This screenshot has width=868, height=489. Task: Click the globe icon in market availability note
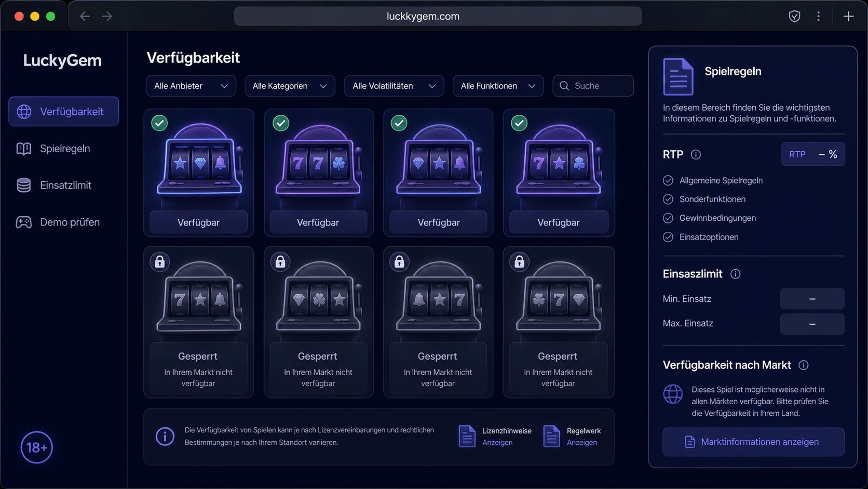673,394
